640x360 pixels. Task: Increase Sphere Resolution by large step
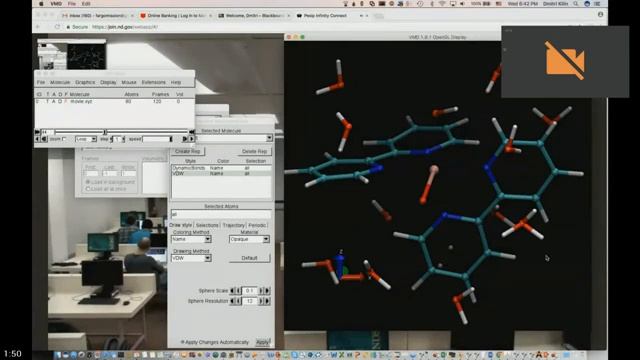267,301
